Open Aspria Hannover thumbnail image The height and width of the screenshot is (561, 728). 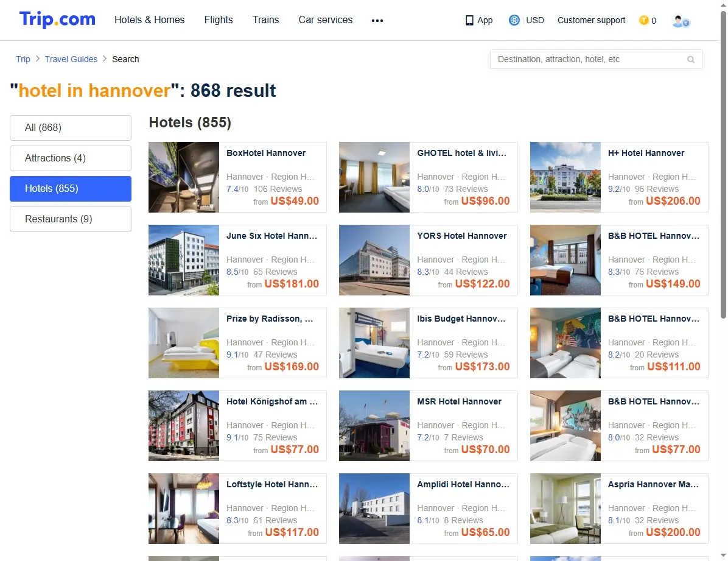point(565,509)
